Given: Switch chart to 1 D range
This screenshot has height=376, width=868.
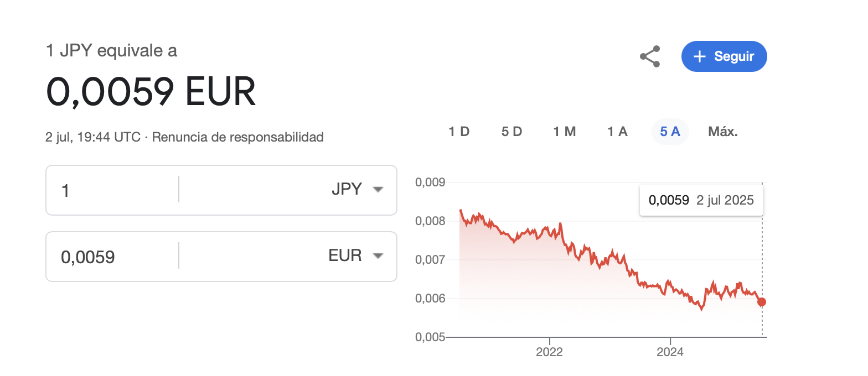Looking at the screenshot, I should [459, 132].
